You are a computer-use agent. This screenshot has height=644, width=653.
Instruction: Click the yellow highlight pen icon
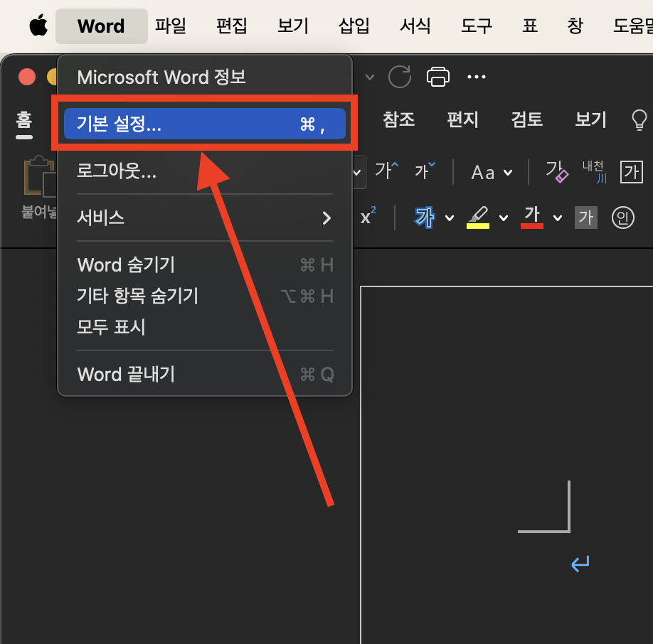(478, 218)
